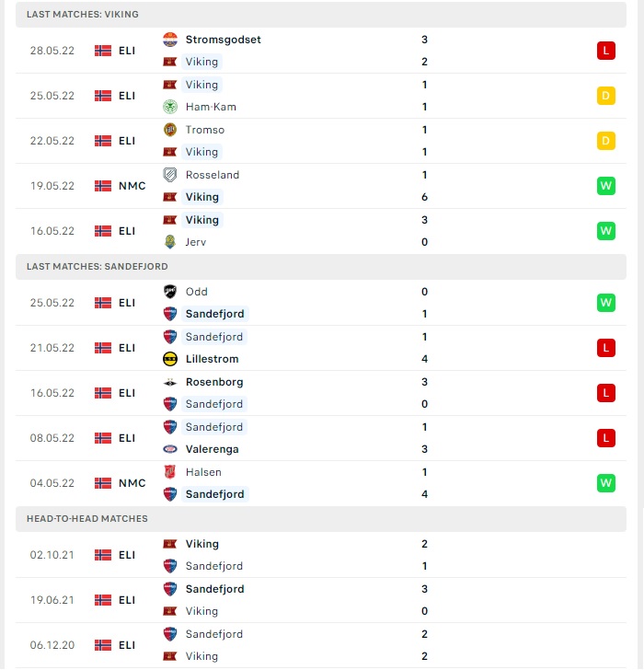Click the Ham-Kam club logo
The height and width of the screenshot is (670, 644).
coord(170,107)
